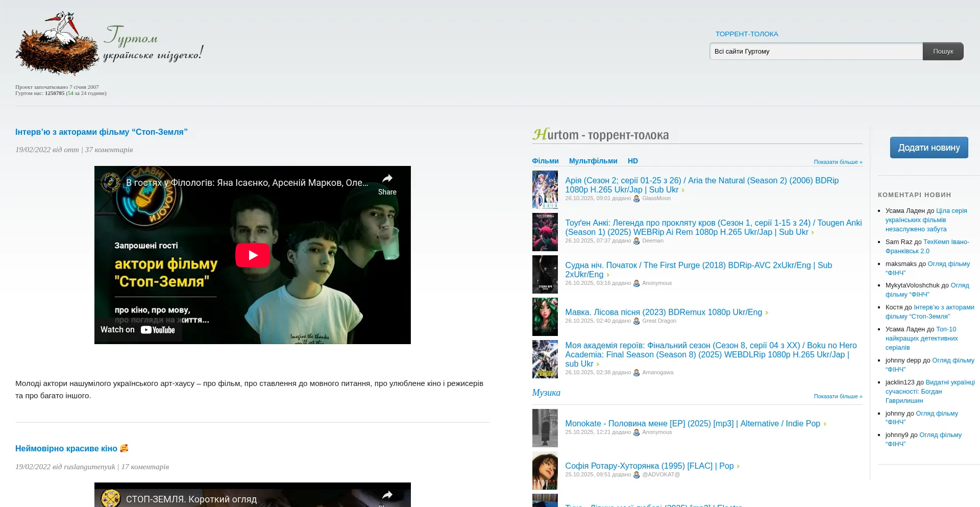
Task: Click arrow icon after Monokate album title
Action: pos(825,424)
